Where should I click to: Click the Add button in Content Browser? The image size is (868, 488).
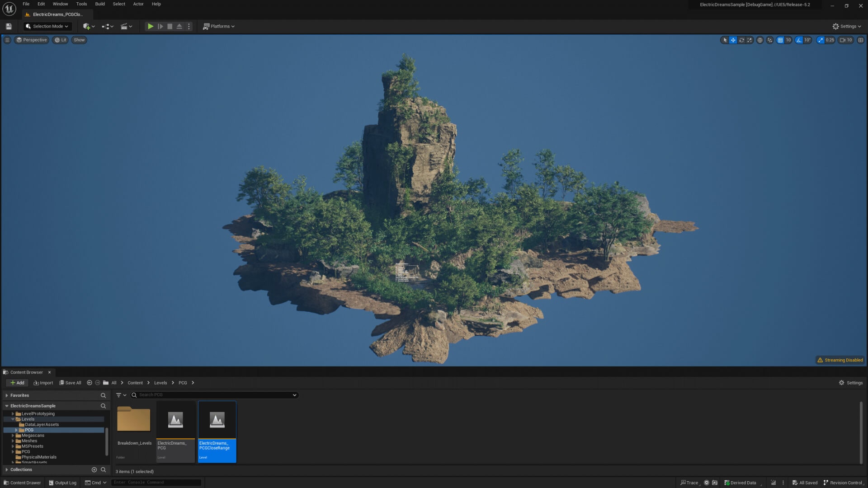tap(17, 383)
